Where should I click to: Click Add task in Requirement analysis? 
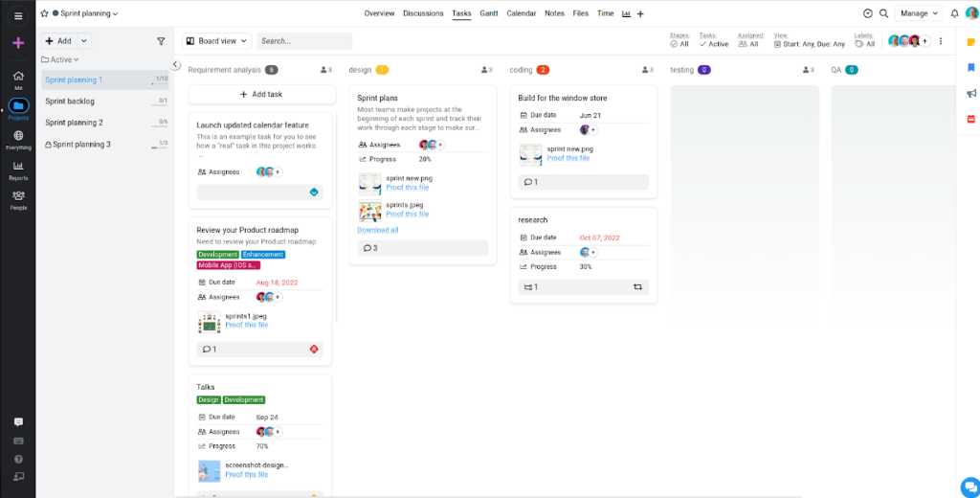click(x=262, y=95)
